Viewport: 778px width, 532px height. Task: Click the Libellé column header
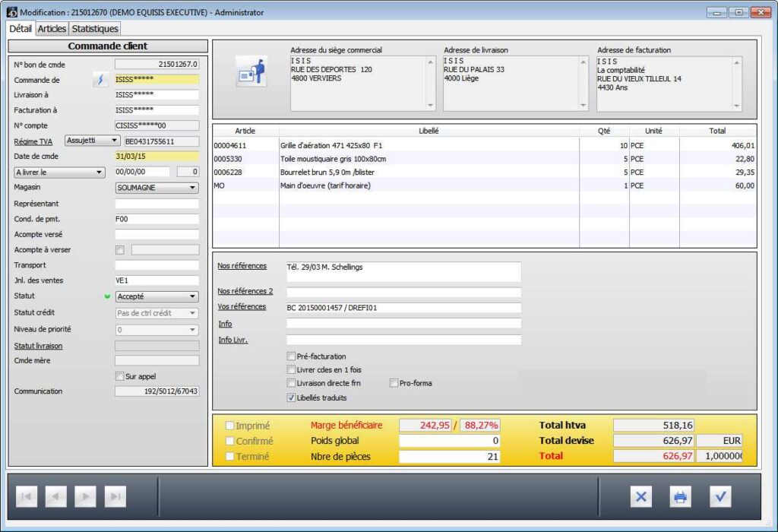tap(429, 131)
